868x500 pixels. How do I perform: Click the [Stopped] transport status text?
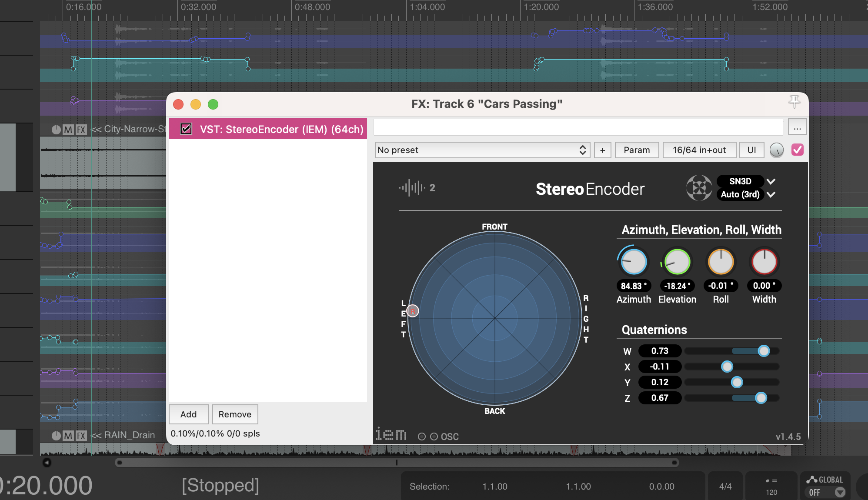220,485
